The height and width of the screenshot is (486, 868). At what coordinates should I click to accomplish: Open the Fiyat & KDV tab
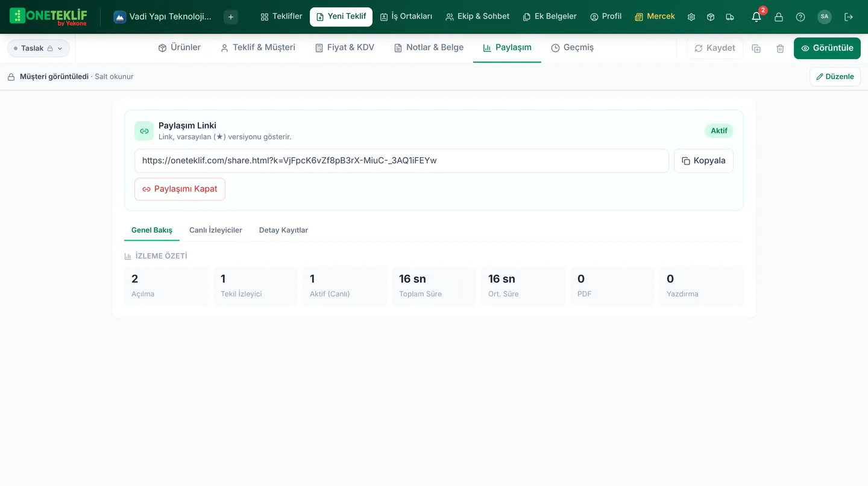tap(345, 48)
